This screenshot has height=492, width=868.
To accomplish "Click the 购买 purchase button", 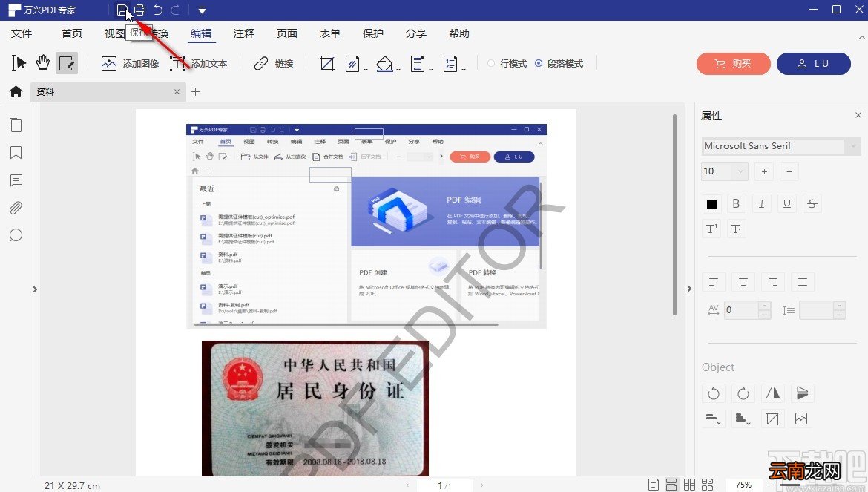I will (734, 64).
